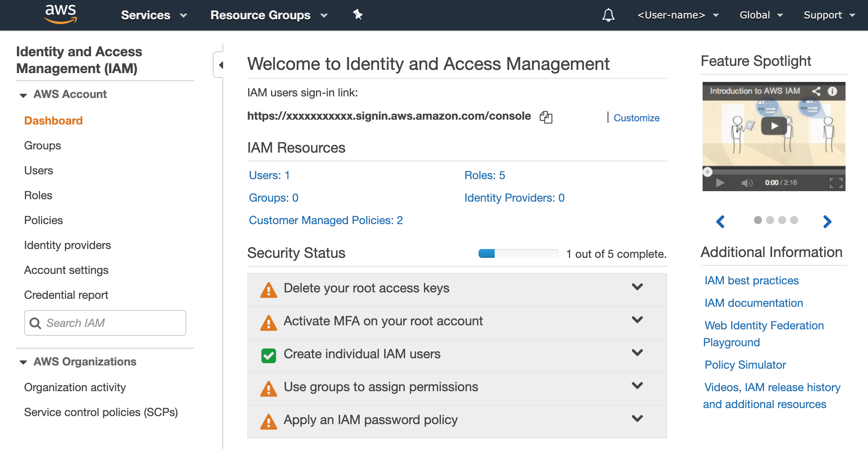Viewport: 868px width, 449px height.
Task: Open the notifications bell
Action: pos(608,15)
